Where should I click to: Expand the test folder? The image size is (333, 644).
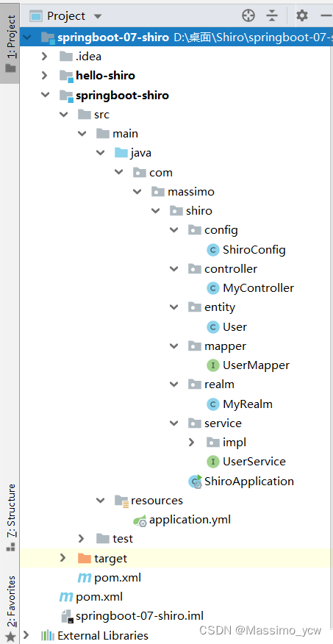82,538
